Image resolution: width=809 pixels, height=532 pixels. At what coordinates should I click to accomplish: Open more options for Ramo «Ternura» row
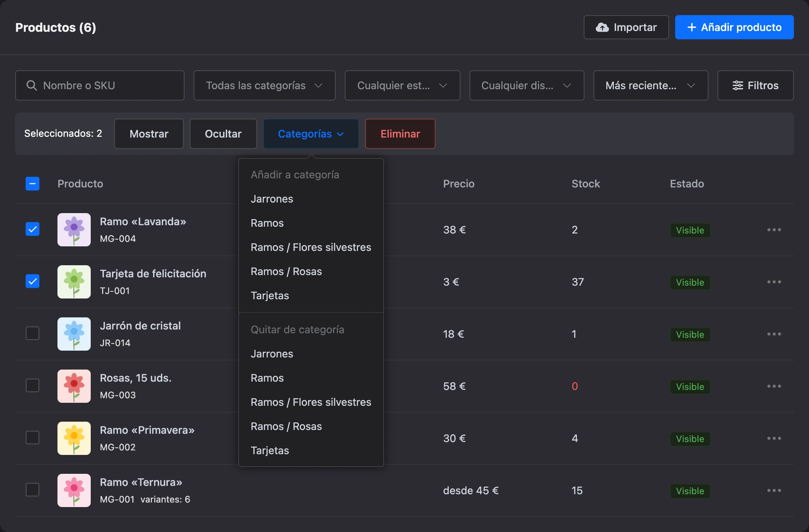[774, 490]
